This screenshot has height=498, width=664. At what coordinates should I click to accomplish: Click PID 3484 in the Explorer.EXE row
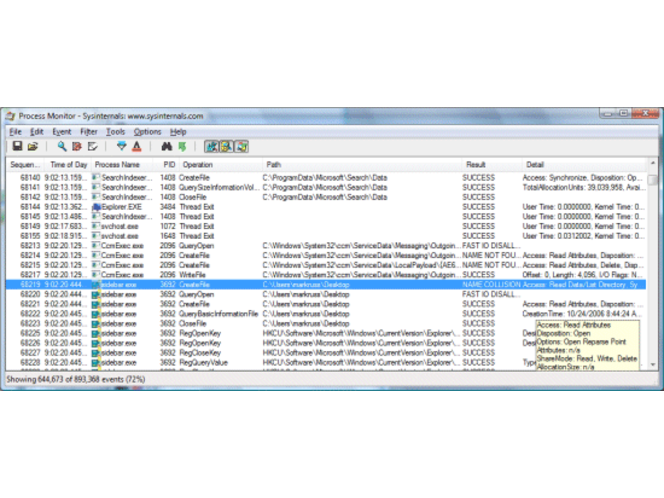[x=167, y=207]
